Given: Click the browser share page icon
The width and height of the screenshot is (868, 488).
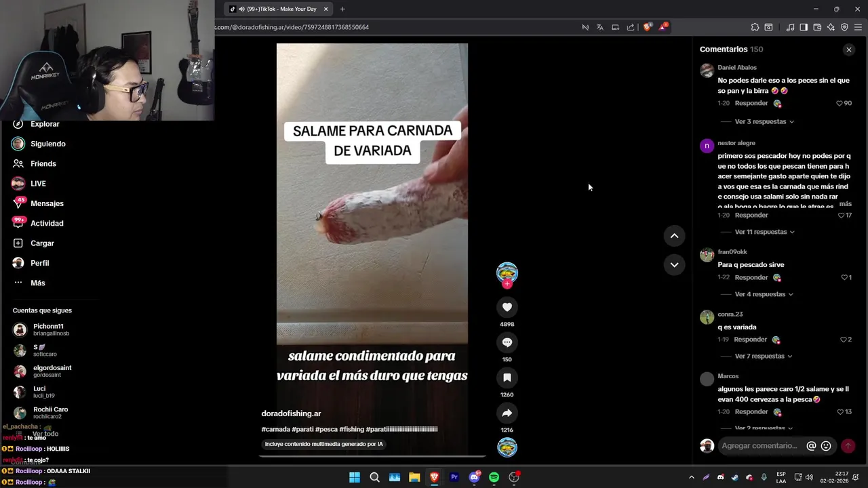Looking at the screenshot, I should pos(631,27).
